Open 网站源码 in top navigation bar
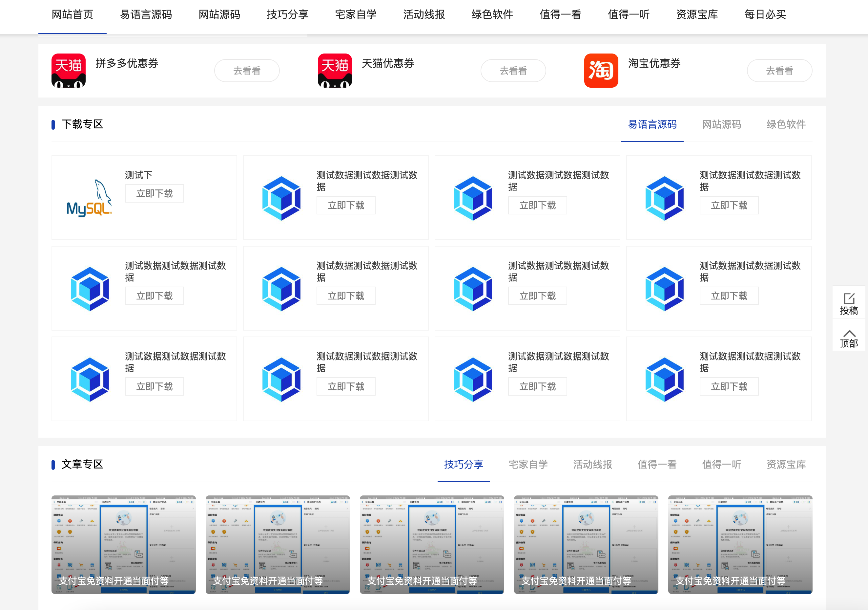868x610 pixels. point(219,15)
